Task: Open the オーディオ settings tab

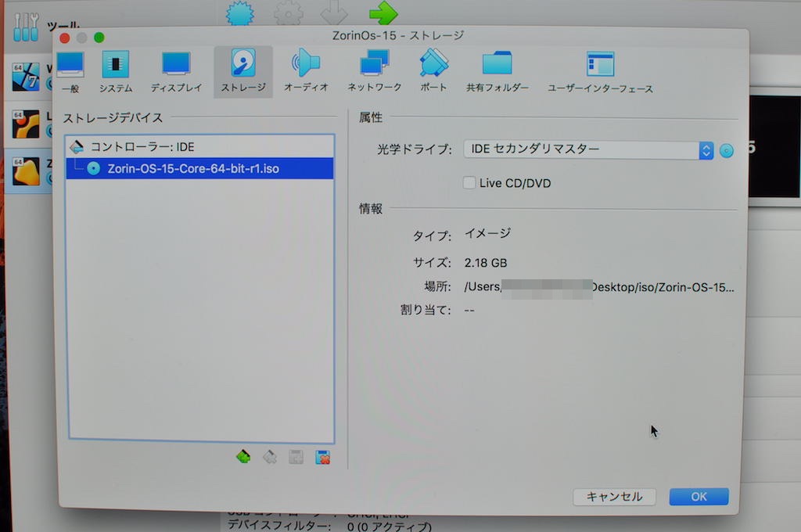Action: 306,72
